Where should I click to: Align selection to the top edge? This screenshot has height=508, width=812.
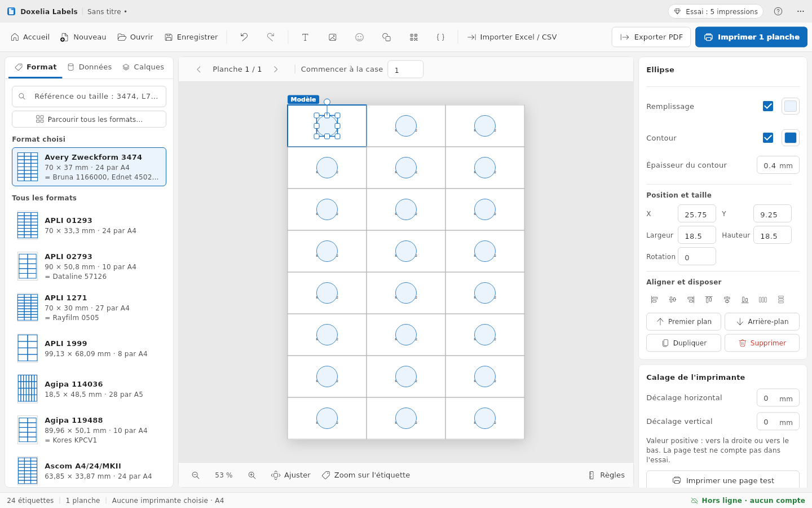(x=709, y=300)
